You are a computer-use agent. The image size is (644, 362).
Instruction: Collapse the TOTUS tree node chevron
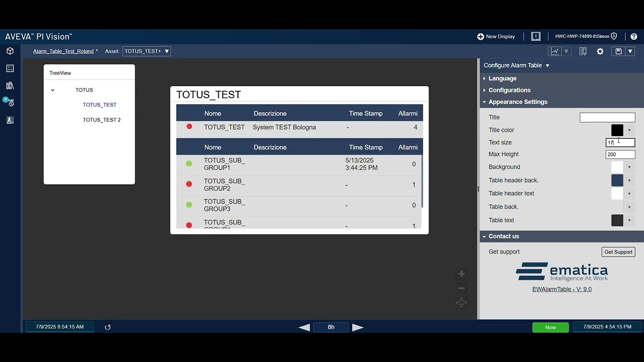(x=52, y=90)
